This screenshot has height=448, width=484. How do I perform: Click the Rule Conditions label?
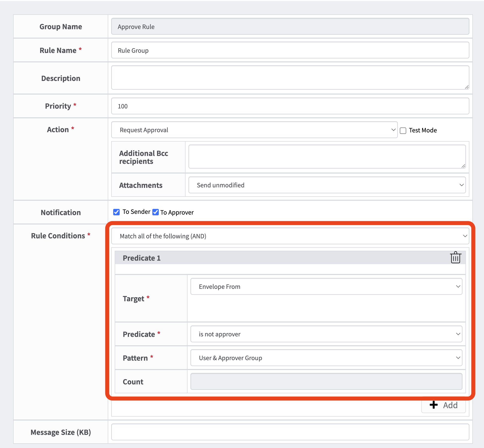(58, 236)
